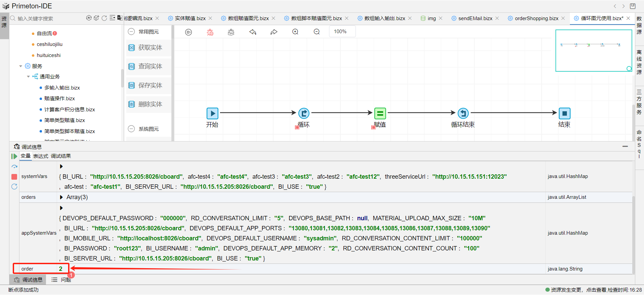
Task: Switch to the 表达式 debug tab
Action: pos(41,156)
